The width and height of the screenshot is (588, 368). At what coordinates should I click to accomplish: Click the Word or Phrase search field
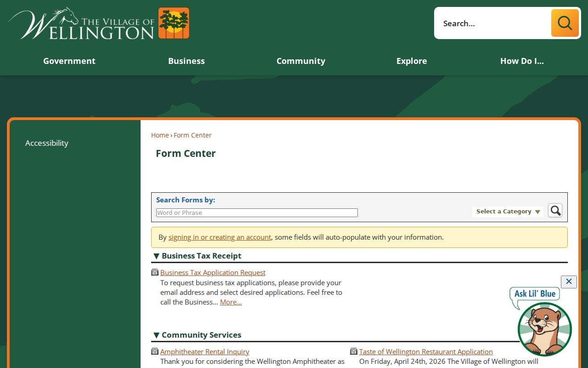(257, 213)
